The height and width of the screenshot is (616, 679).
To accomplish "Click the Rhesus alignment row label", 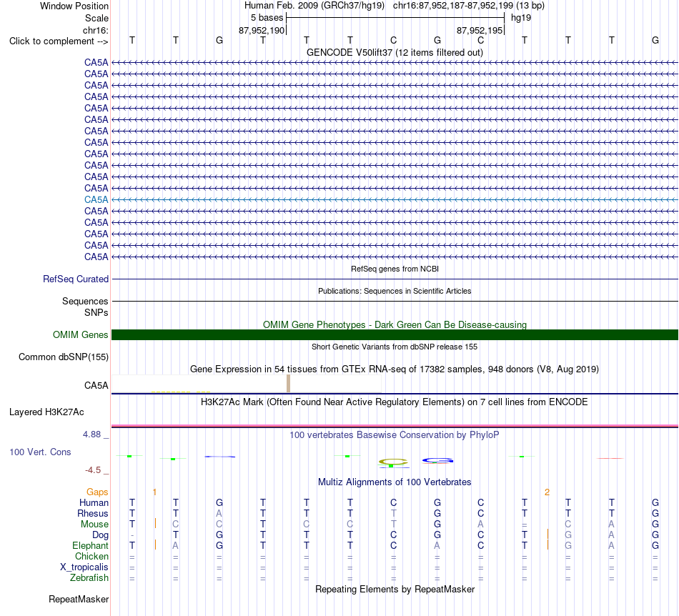I will 93,513.
